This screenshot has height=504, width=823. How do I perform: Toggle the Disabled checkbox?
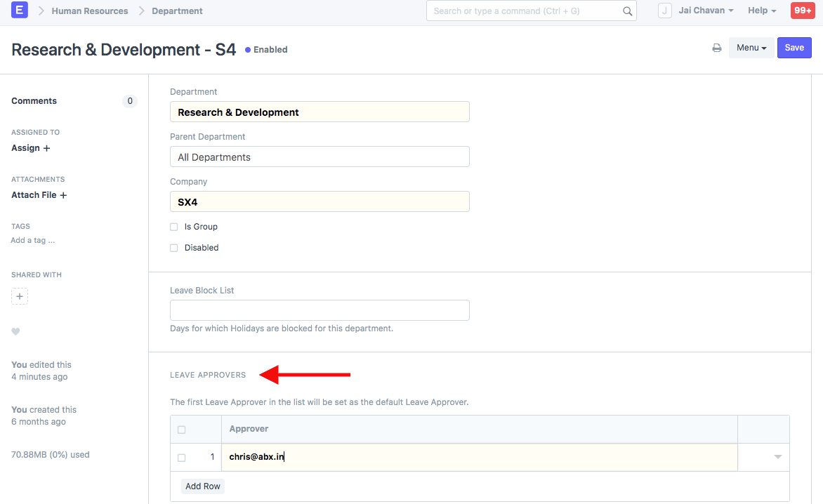pyautogui.click(x=174, y=248)
